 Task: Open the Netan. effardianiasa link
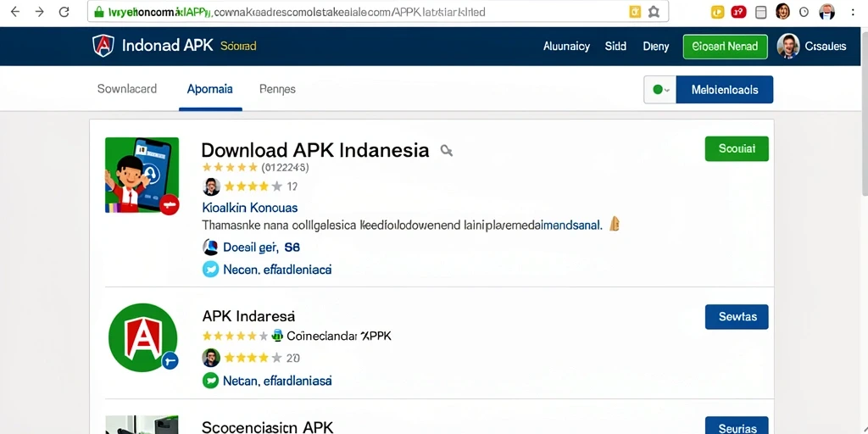pos(277,381)
